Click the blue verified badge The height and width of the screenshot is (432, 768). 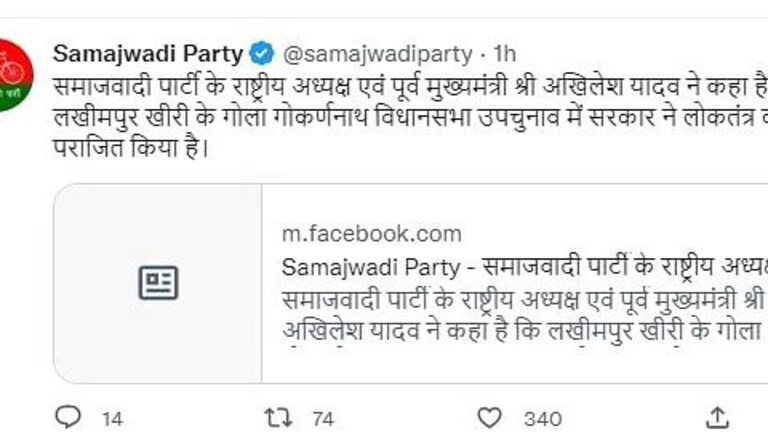(260, 52)
